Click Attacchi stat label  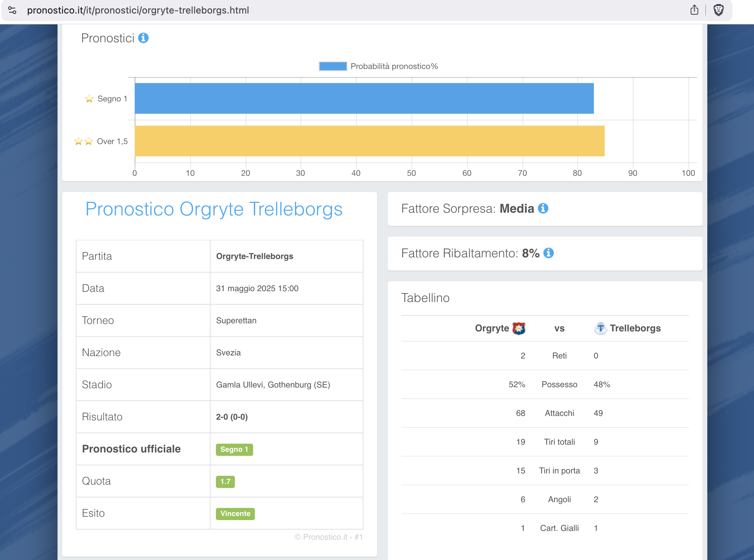[559, 413]
